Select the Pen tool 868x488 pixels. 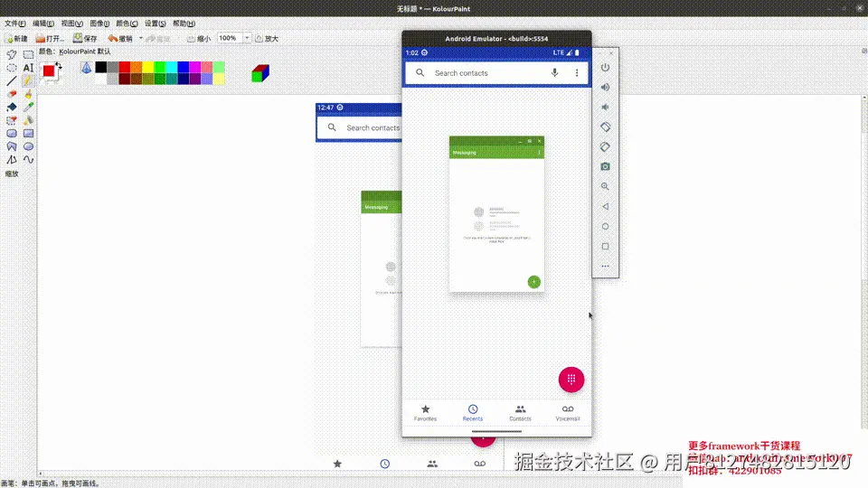point(28,81)
